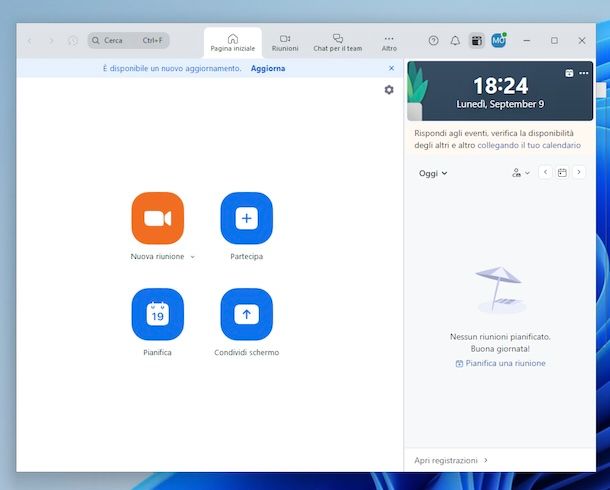
Task: Start a new meeting with orange camera icon
Action: pos(158,218)
